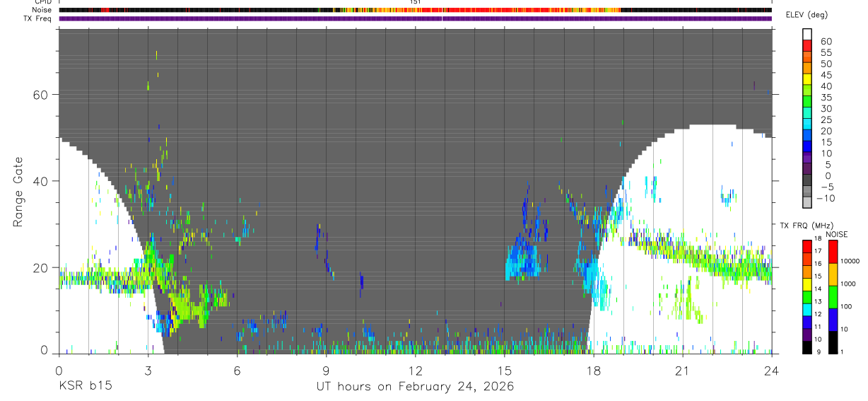Image resolution: width=868 pixels, height=401 pixels.
Task: Click the '1' label on the NOISE scale
Action: pos(843,352)
